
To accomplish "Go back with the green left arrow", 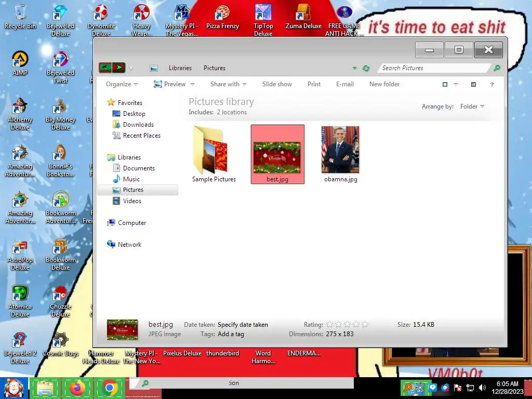I will pos(105,68).
